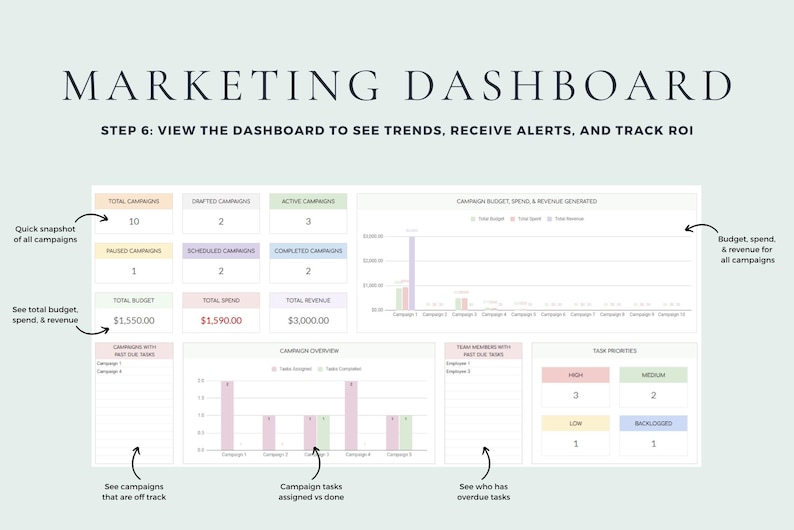Viewport: 794px width, 530px height.
Task: Select the value 2 under Scheduled Campaigns
Action: coord(221,271)
